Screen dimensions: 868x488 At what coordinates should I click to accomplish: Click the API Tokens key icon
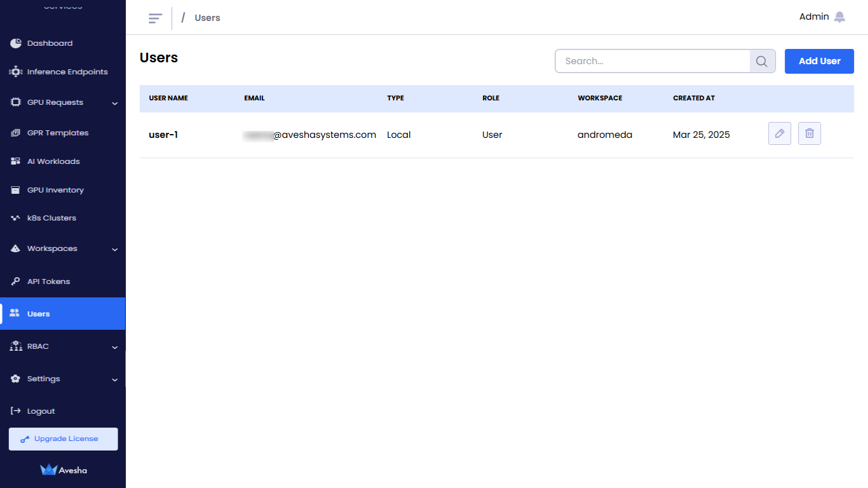(16, 281)
